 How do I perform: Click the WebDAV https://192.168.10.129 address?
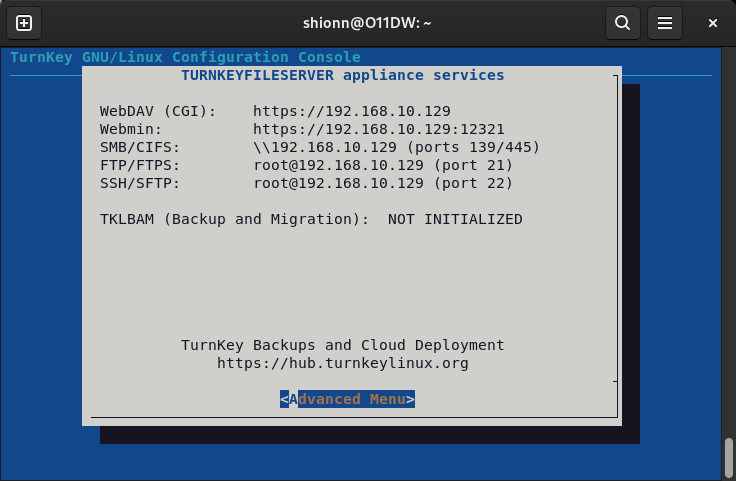tap(352, 111)
